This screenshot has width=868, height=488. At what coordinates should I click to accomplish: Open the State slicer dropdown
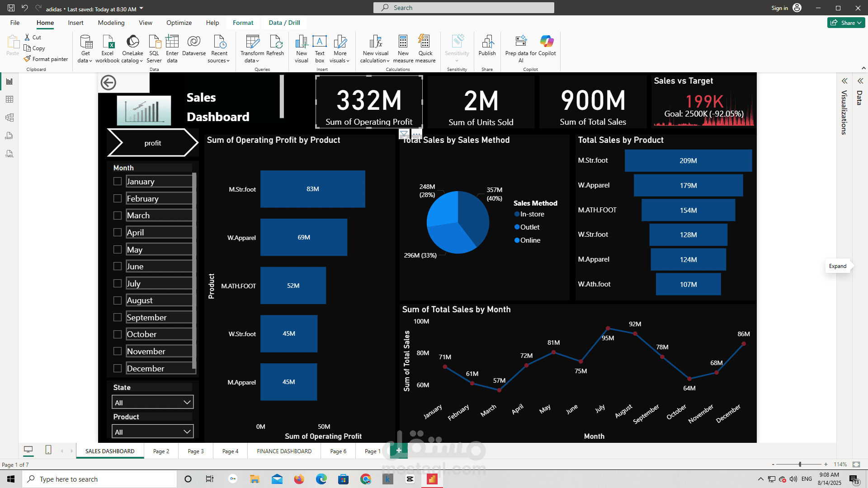[153, 402]
